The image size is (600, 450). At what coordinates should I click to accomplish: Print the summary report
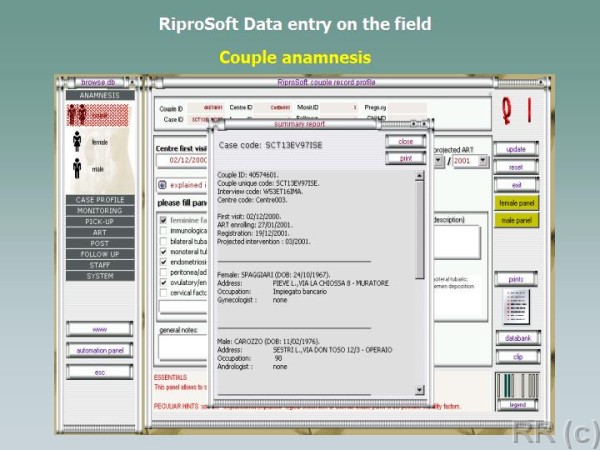click(x=406, y=158)
